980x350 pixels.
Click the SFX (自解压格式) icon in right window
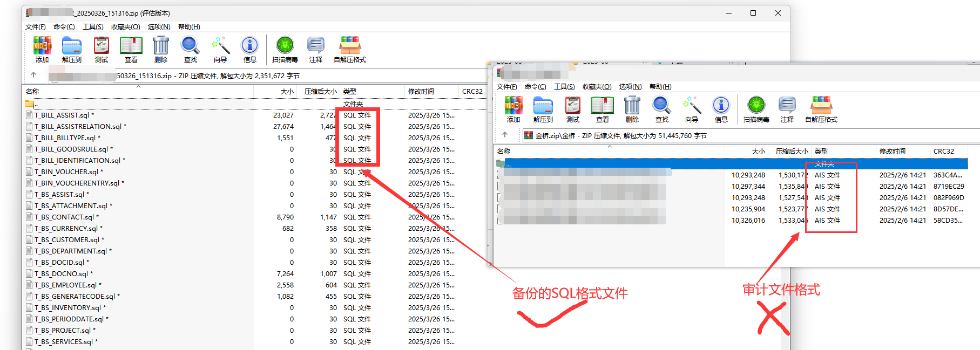pos(821,109)
